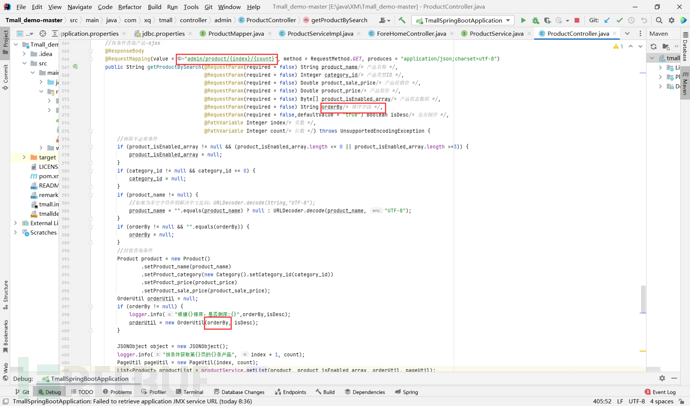Open the Refactor menu

pos(130,7)
